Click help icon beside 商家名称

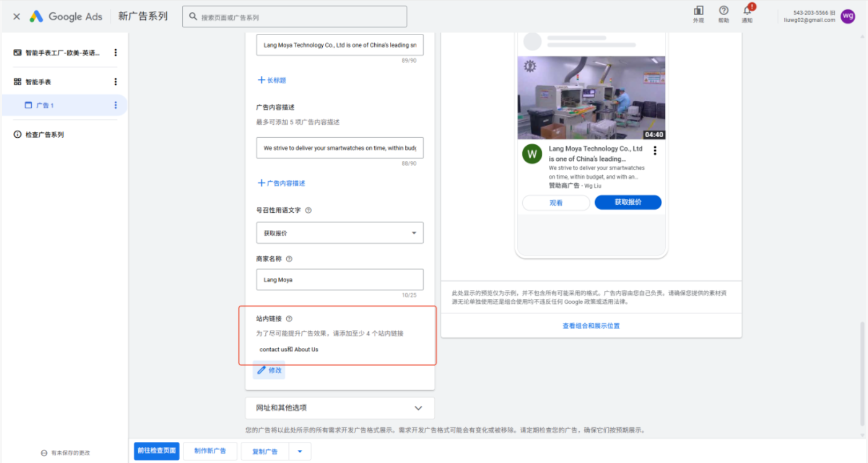pos(289,259)
